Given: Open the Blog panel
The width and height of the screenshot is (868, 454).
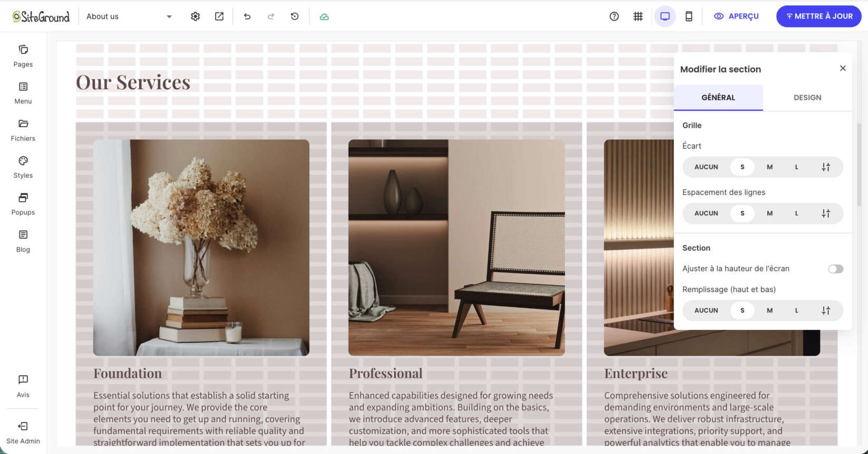Looking at the screenshot, I should click(x=23, y=241).
